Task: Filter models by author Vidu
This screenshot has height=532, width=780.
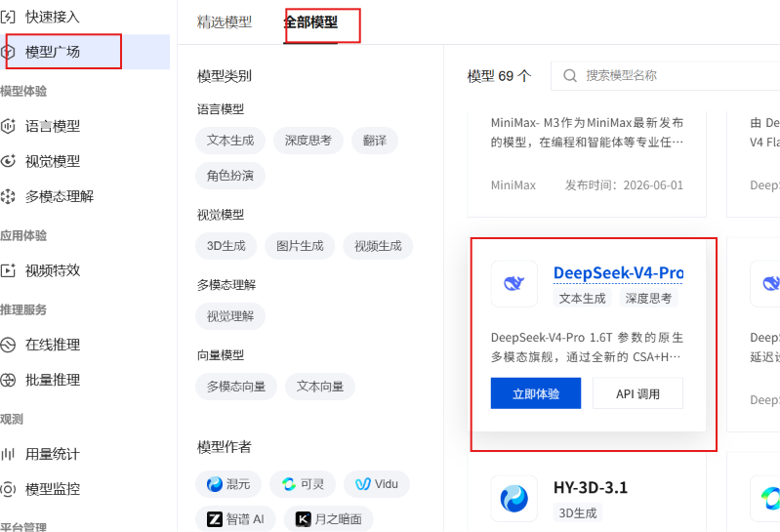Action: tap(377, 484)
